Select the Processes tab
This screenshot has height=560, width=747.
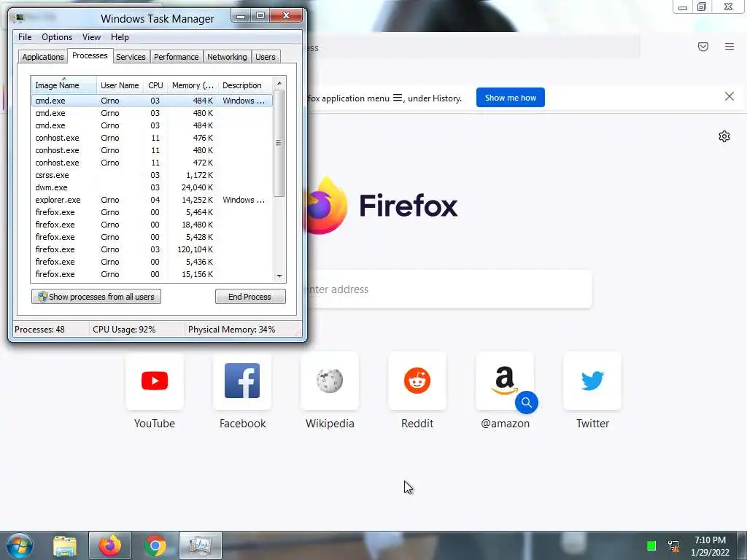tap(90, 55)
